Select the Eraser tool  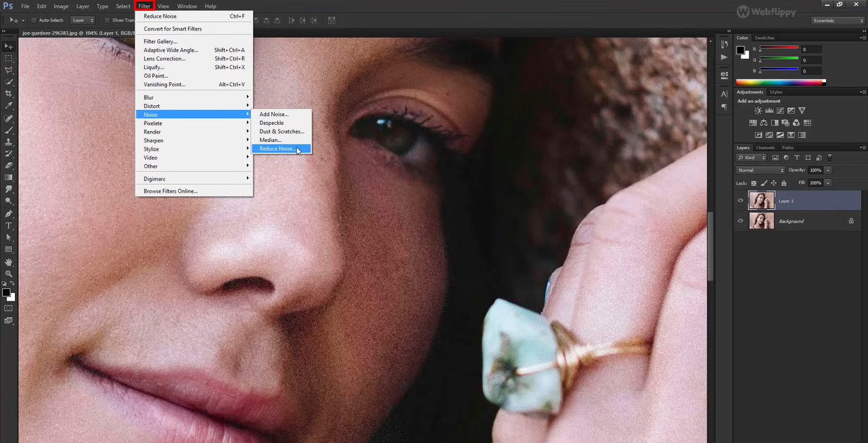(8, 165)
